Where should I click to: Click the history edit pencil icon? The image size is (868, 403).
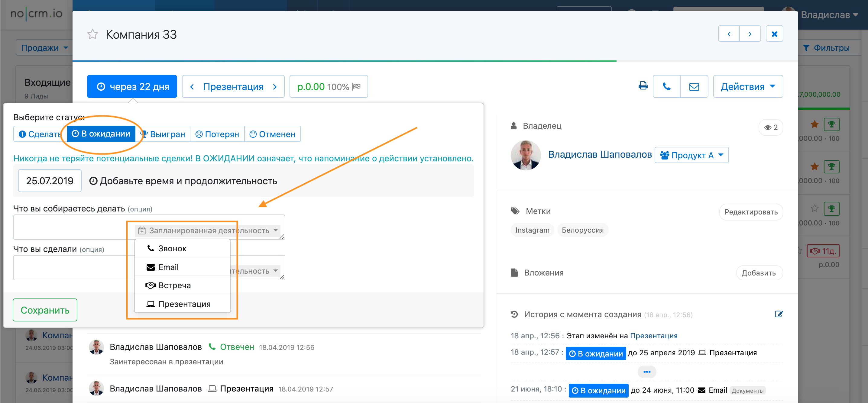(779, 314)
